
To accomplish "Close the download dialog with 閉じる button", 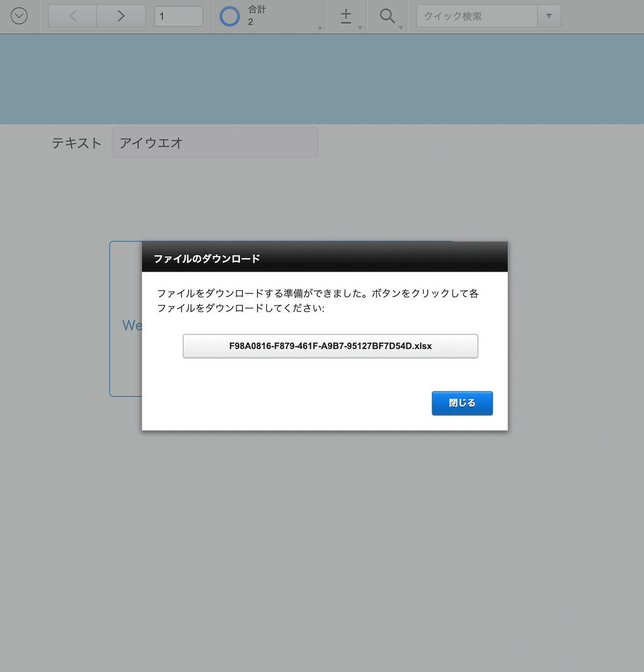I will click(462, 403).
